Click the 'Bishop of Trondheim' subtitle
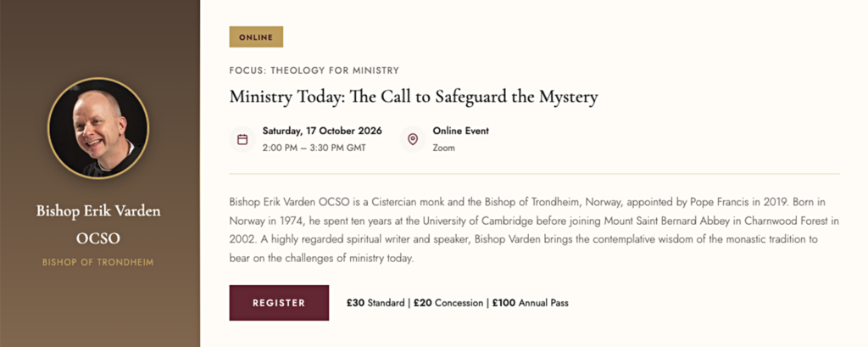 98,262
